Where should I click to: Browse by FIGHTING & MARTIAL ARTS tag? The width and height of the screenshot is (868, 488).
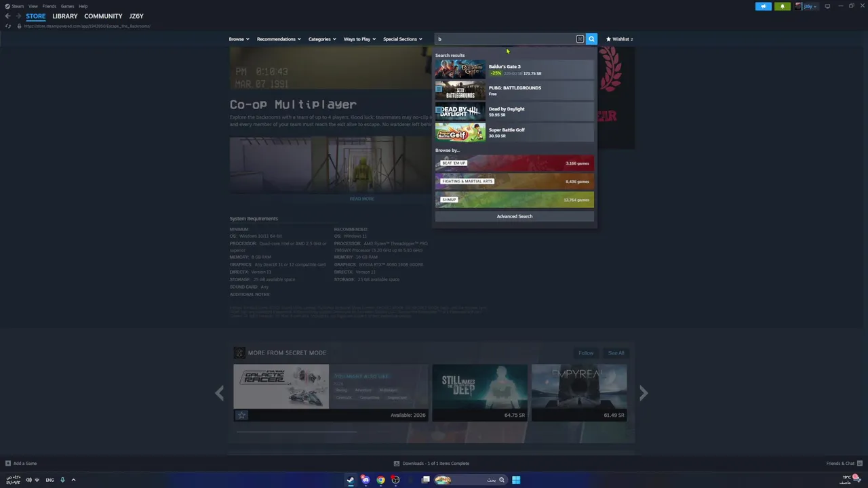tap(515, 181)
